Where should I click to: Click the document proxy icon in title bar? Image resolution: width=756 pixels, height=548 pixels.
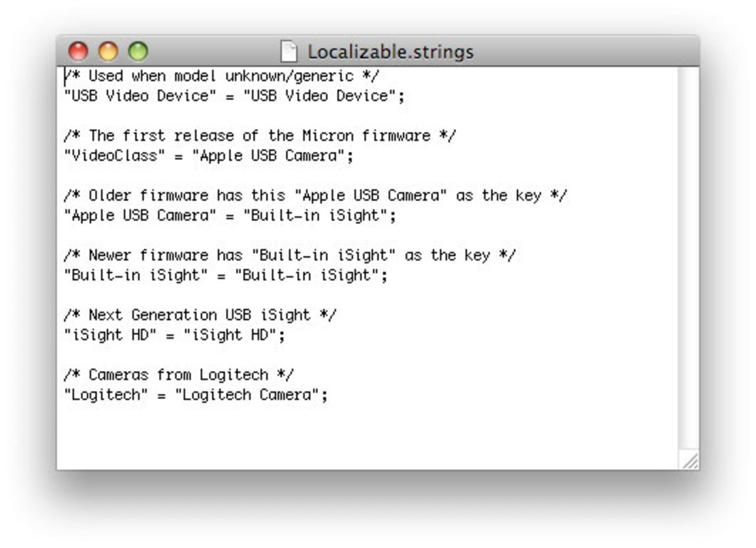pos(288,51)
